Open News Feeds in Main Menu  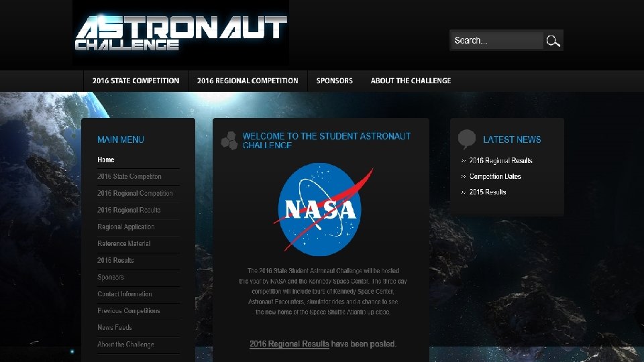pyautogui.click(x=115, y=328)
